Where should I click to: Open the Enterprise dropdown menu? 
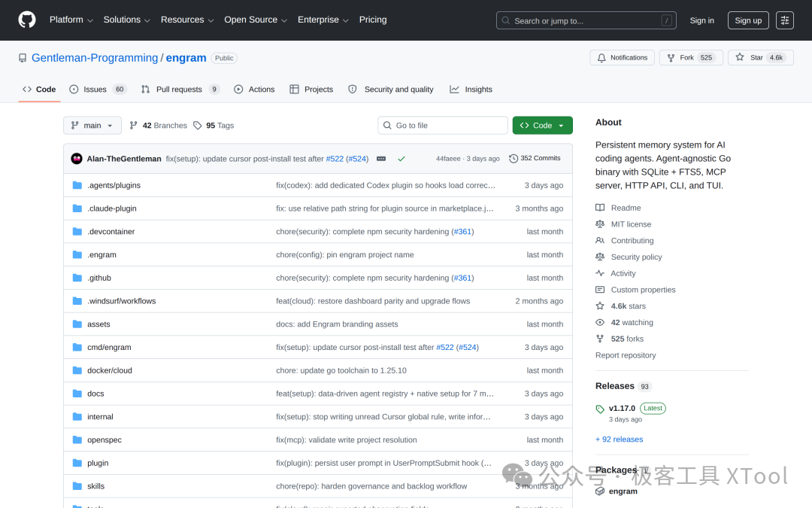pos(323,20)
